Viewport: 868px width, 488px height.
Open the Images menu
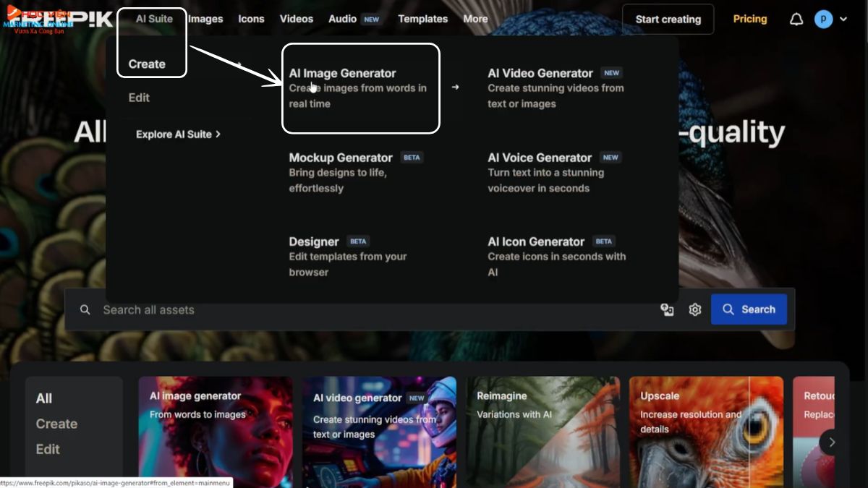click(205, 19)
